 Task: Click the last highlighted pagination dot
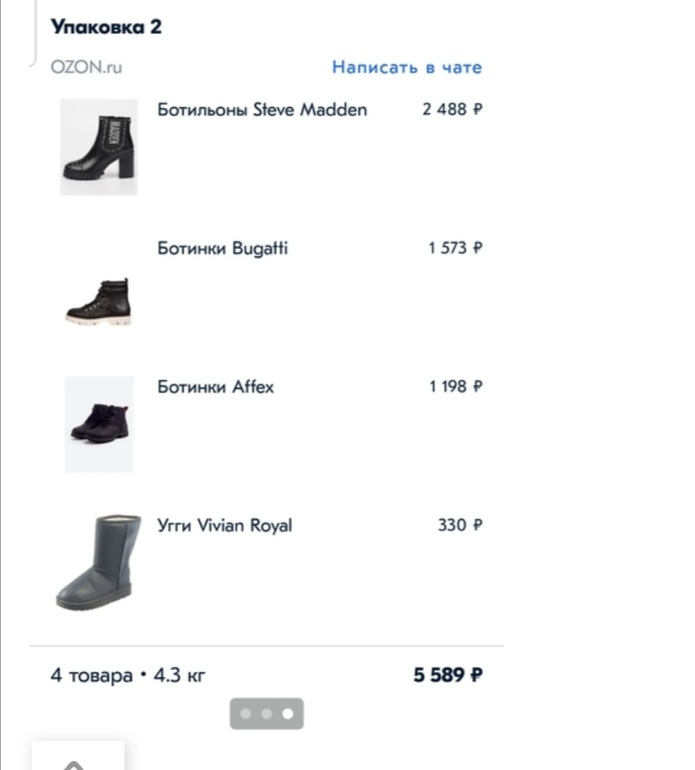(287, 714)
